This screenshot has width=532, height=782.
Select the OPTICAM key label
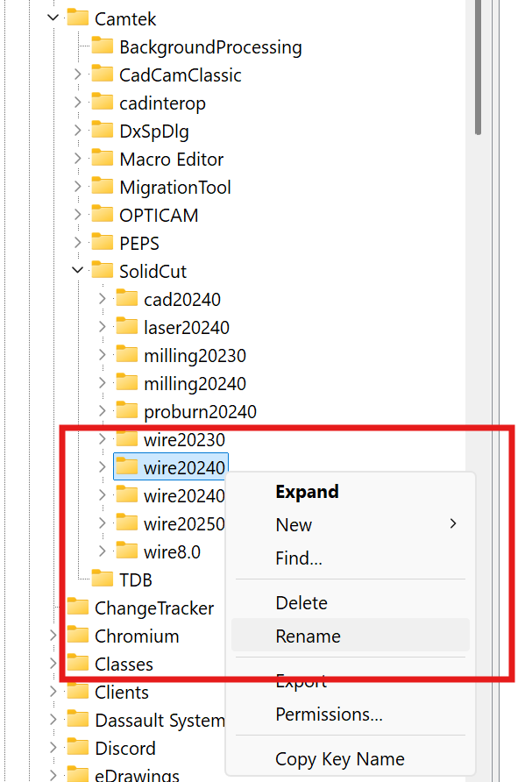pos(159,216)
